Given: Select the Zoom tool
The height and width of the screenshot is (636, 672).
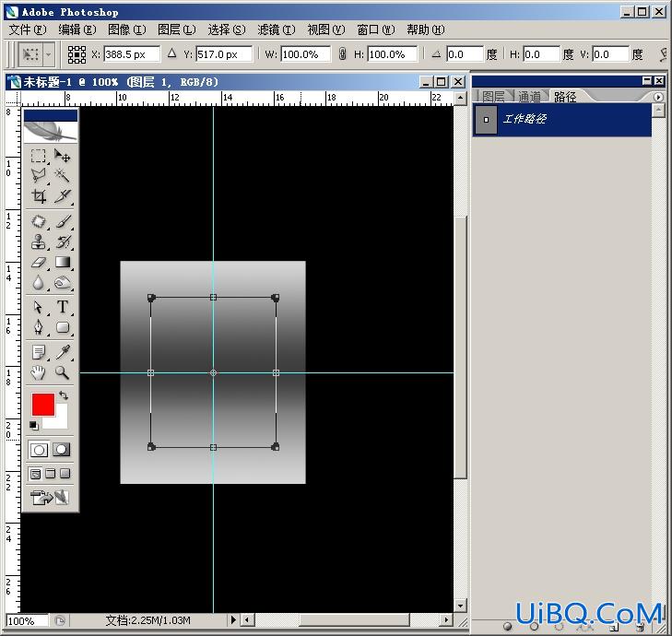Looking at the screenshot, I should point(63,372).
